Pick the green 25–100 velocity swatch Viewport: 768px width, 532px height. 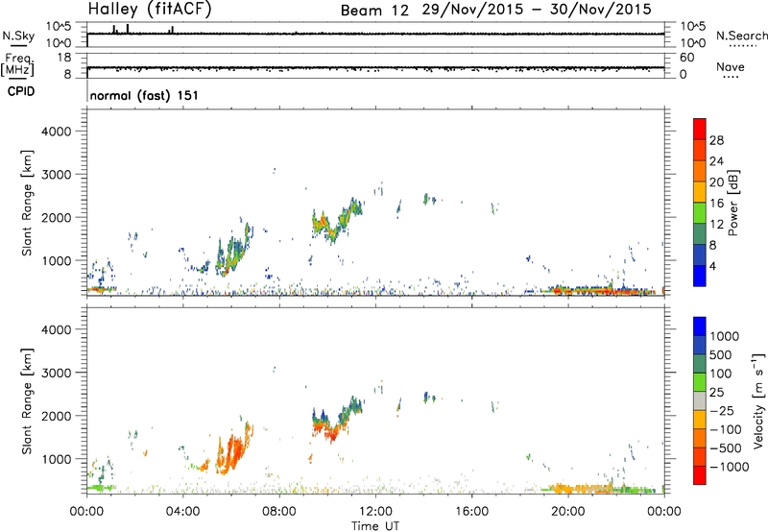pos(700,382)
